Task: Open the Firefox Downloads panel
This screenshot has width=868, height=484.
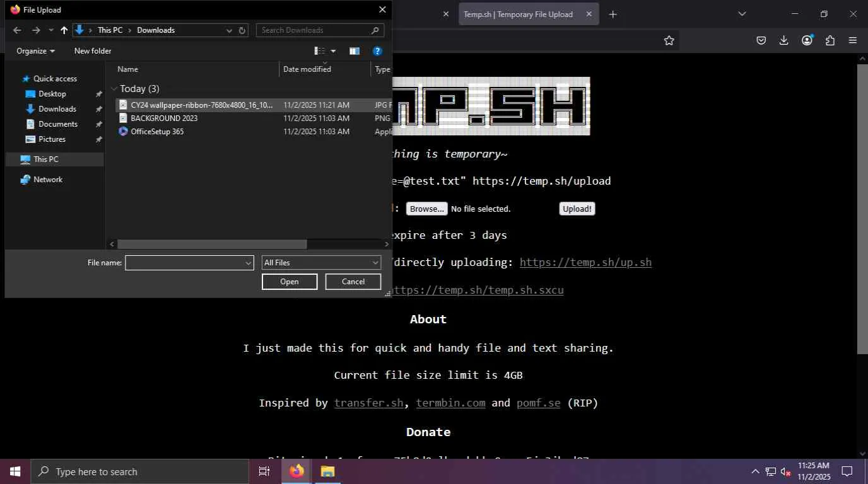Action: [784, 40]
